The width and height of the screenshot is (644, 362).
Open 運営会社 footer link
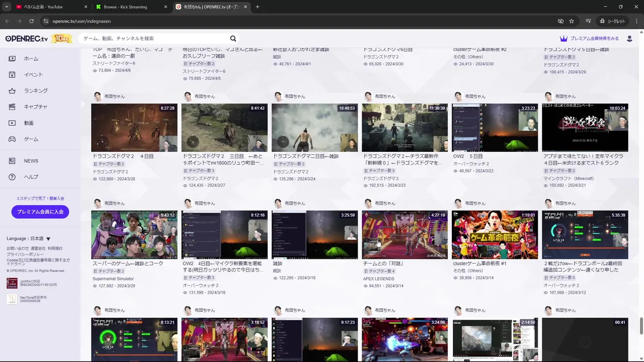pyautogui.click(x=38, y=248)
